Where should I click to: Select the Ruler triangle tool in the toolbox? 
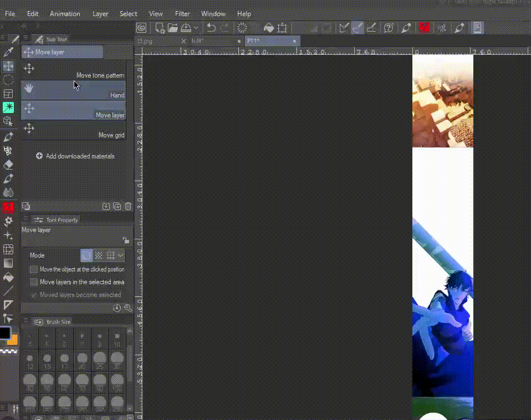click(8, 305)
